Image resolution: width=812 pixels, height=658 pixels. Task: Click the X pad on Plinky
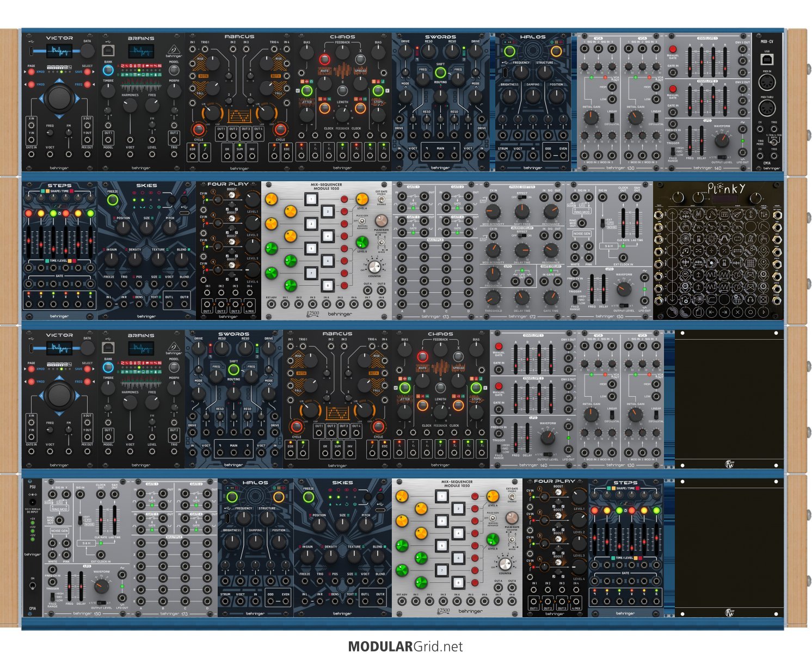tap(737, 312)
